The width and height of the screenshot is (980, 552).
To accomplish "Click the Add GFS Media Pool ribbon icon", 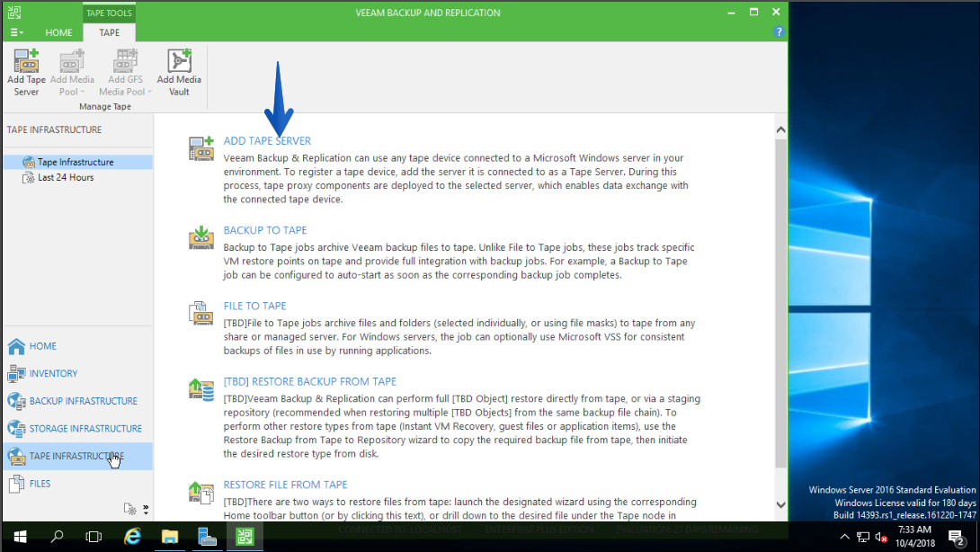I will pos(125,61).
